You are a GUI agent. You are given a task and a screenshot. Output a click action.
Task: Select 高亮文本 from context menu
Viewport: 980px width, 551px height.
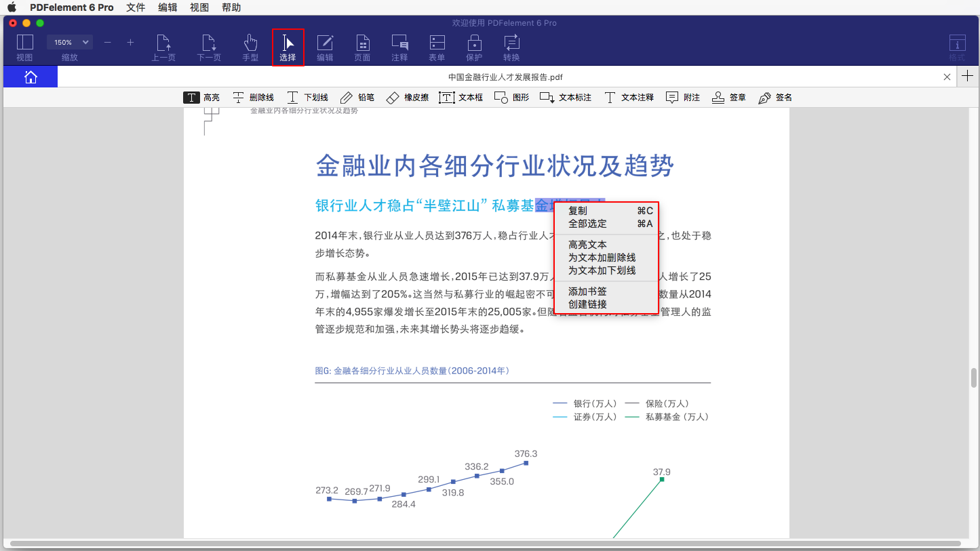click(587, 245)
